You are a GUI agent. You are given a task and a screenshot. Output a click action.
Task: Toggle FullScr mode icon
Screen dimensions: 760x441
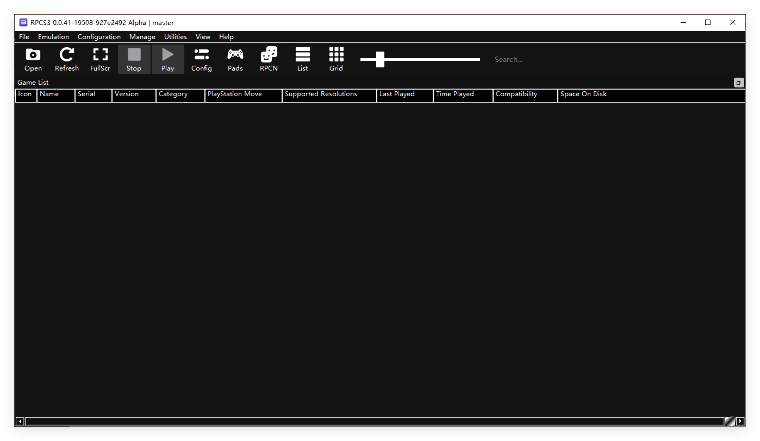100,60
